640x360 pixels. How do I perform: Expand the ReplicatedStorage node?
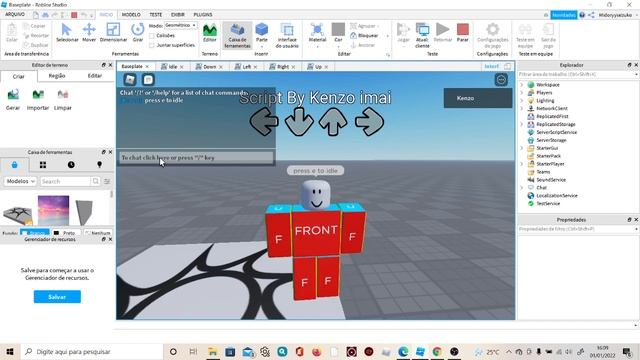(x=522, y=124)
